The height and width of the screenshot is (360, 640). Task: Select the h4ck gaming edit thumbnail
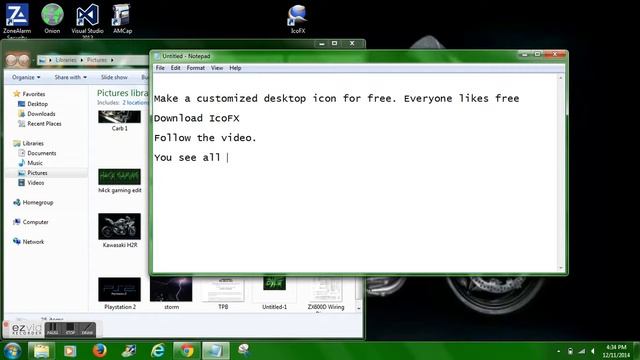coord(120,180)
